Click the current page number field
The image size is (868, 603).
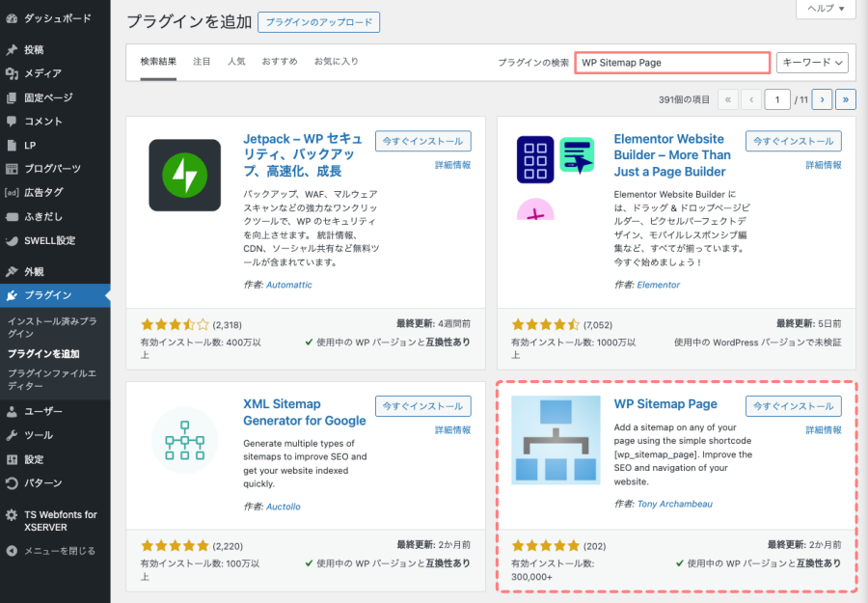pyautogui.click(x=777, y=99)
